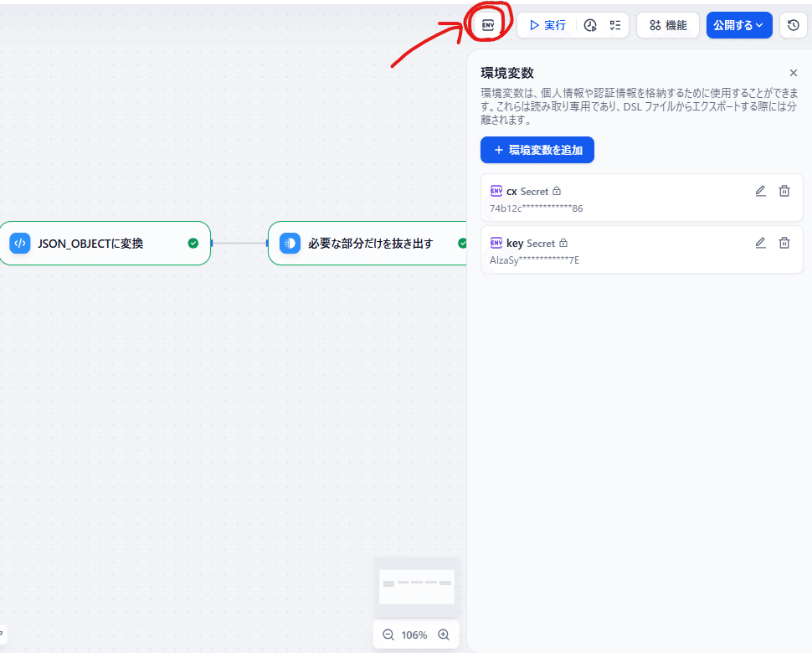Open the ENV environment variables icon

[487, 25]
